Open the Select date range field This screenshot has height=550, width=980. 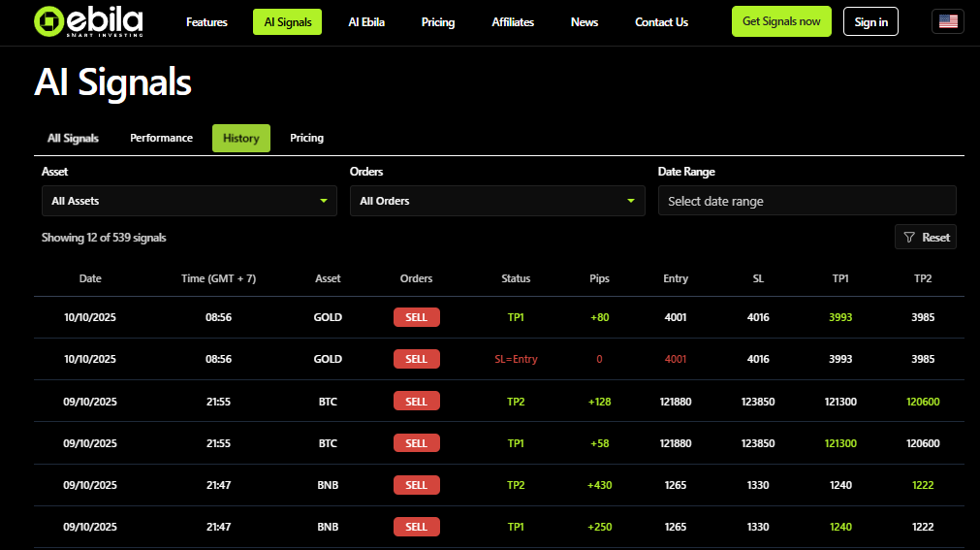click(x=806, y=201)
